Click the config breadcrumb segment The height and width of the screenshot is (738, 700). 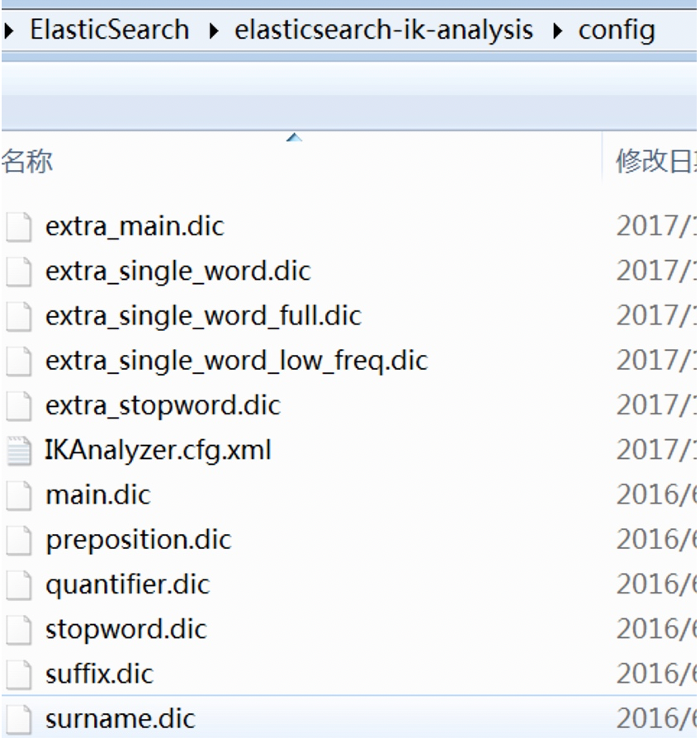pos(617,31)
